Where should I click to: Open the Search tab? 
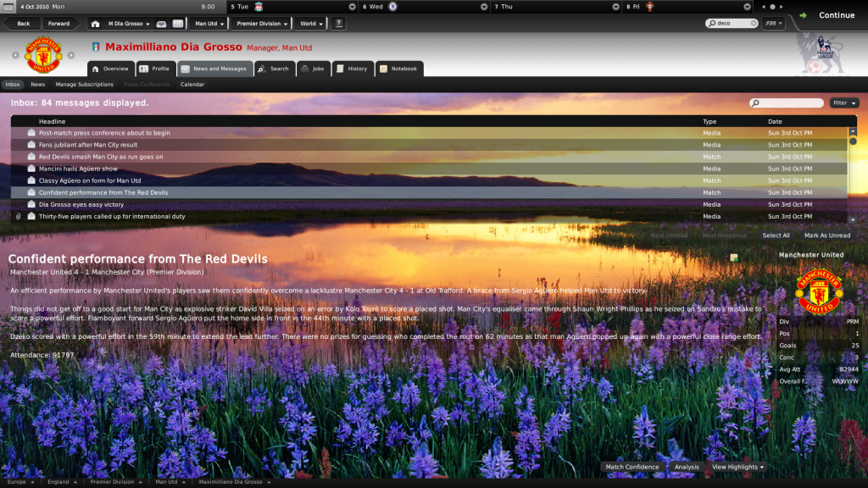coord(275,69)
